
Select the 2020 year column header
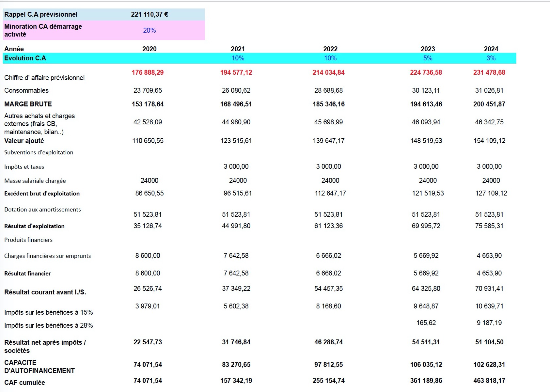tap(149, 49)
